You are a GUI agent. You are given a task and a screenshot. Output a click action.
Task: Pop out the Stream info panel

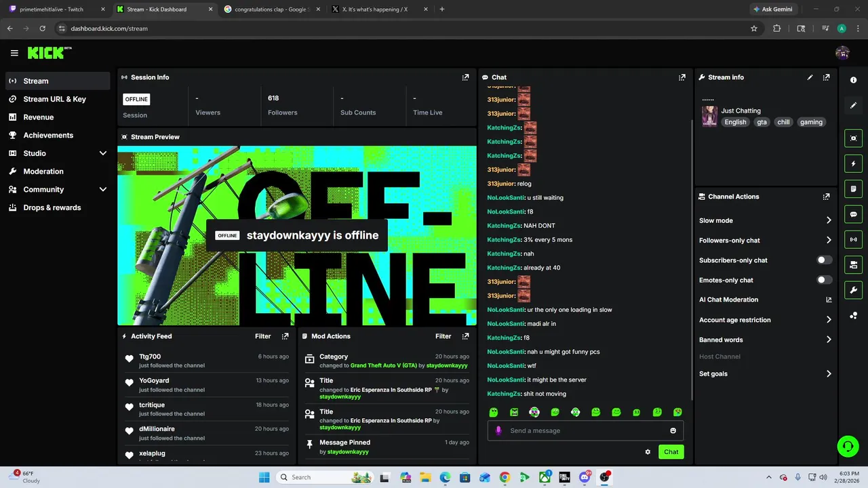coord(826,77)
